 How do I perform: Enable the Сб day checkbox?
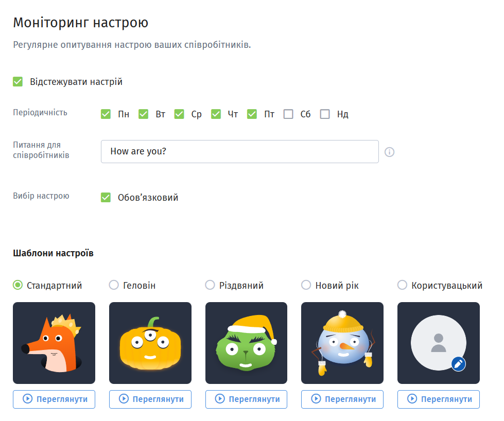(x=288, y=114)
